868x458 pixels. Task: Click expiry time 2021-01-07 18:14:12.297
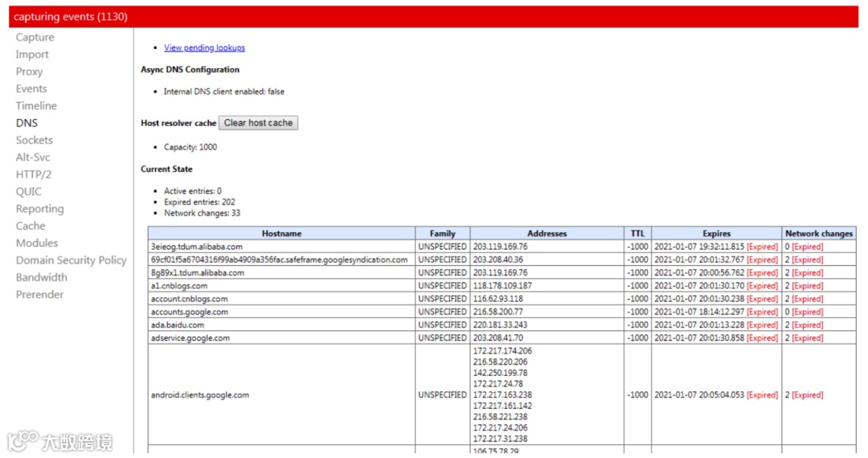[x=699, y=312]
